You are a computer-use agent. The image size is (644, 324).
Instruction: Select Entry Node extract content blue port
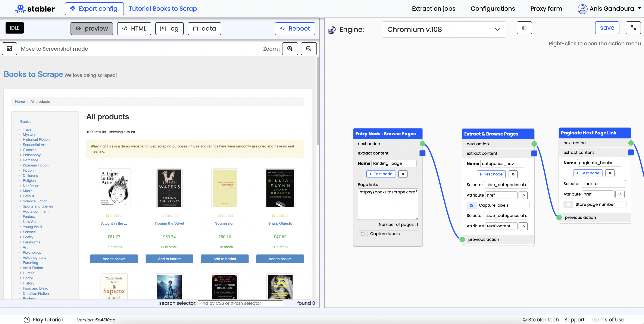[x=422, y=153]
